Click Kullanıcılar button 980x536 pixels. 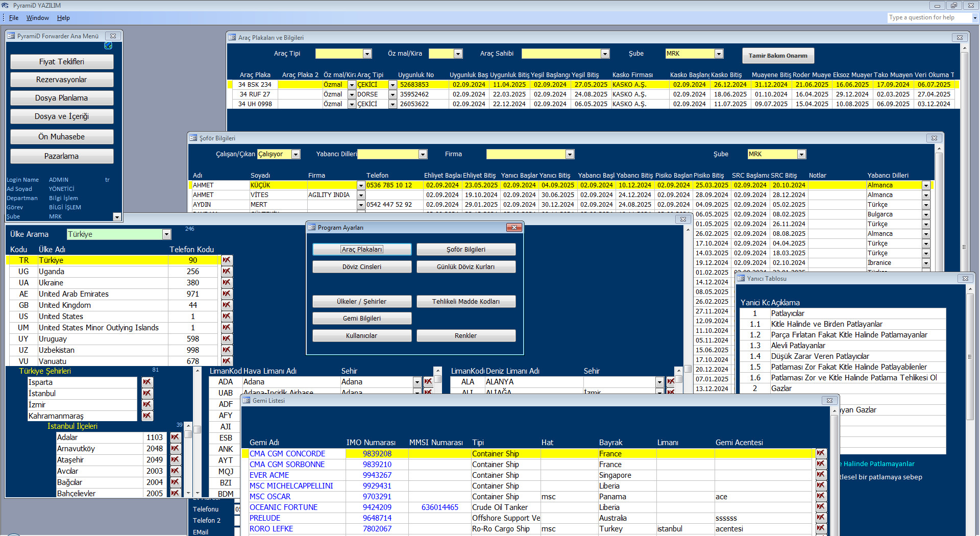pos(362,336)
